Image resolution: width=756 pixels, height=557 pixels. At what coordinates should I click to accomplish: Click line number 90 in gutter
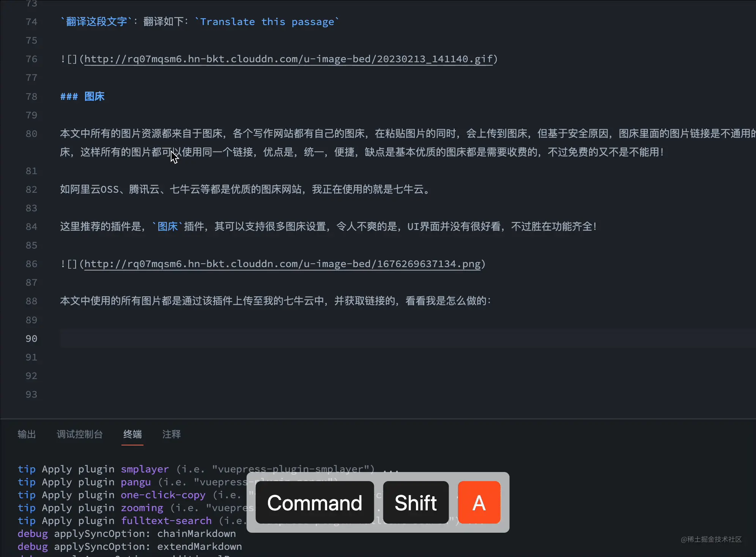click(31, 339)
